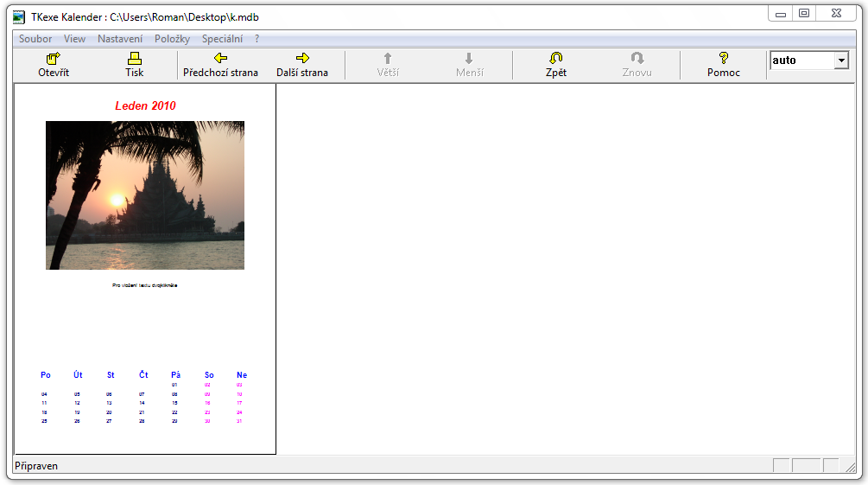Image resolution: width=868 pixels, height=485 pixels.
Task: Open the Soubor menu
Action: (35, 39)
